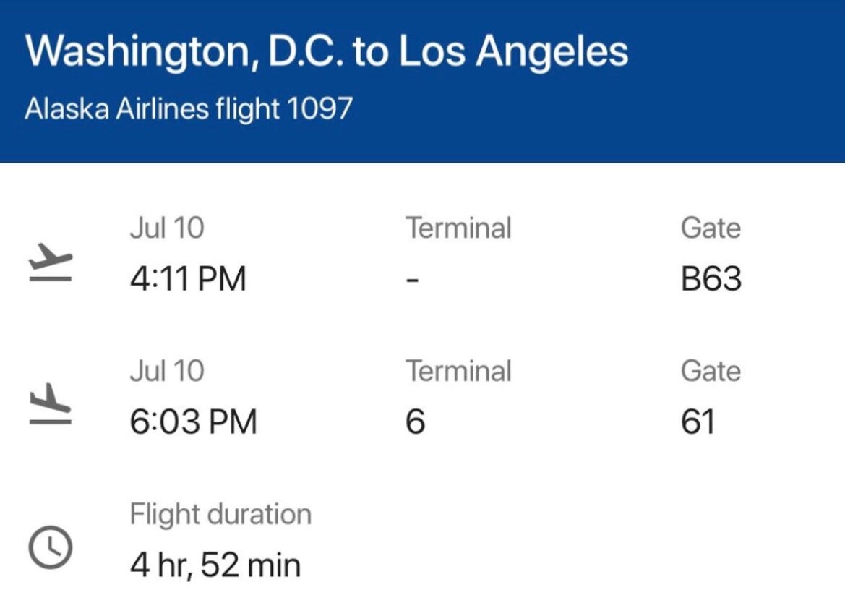Click the Flight duration label
The width and height of the screenshot is (845, 616).
tap(220, 514)
